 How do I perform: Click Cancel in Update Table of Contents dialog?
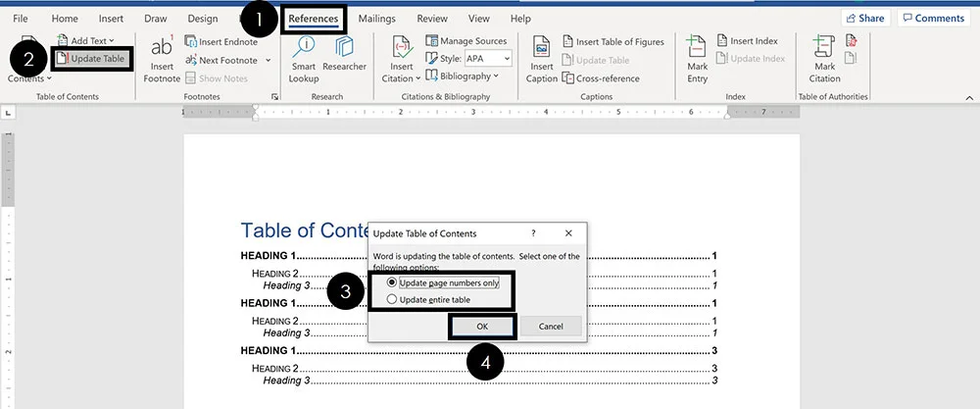551,326
